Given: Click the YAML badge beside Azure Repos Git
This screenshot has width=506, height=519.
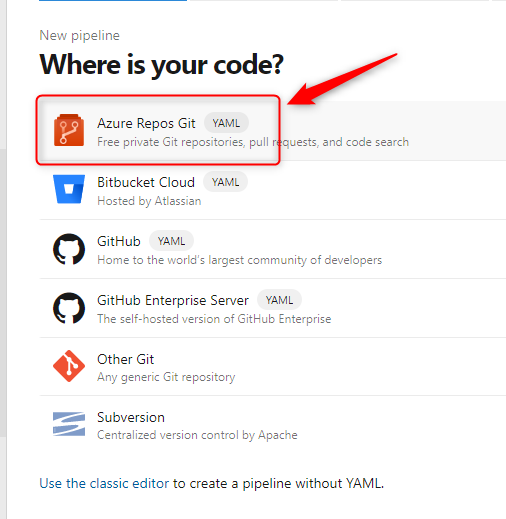Looking at the screenshot, I should [x=226, y=123].
